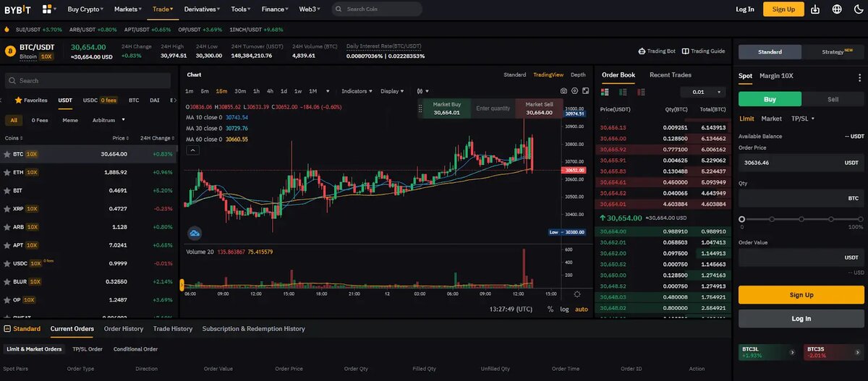Click yellow Sign Up in header
Screen dimensions: 868x381
(x=783, y=9)
